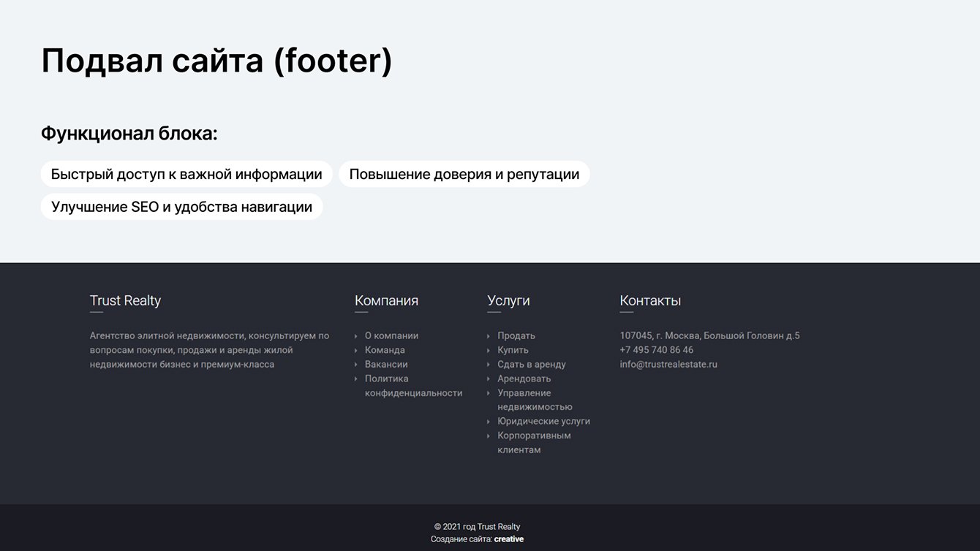Open the "Сдать в аренду" link
The width and height of the screenshot is (980, 551).
point(532,365)
